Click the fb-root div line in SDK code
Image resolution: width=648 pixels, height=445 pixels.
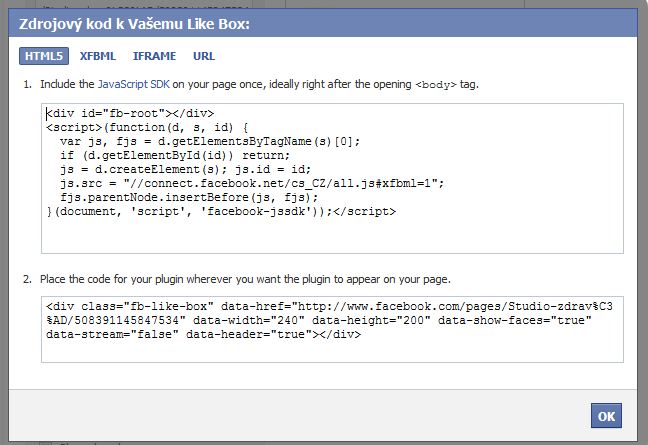pos(130,113)
